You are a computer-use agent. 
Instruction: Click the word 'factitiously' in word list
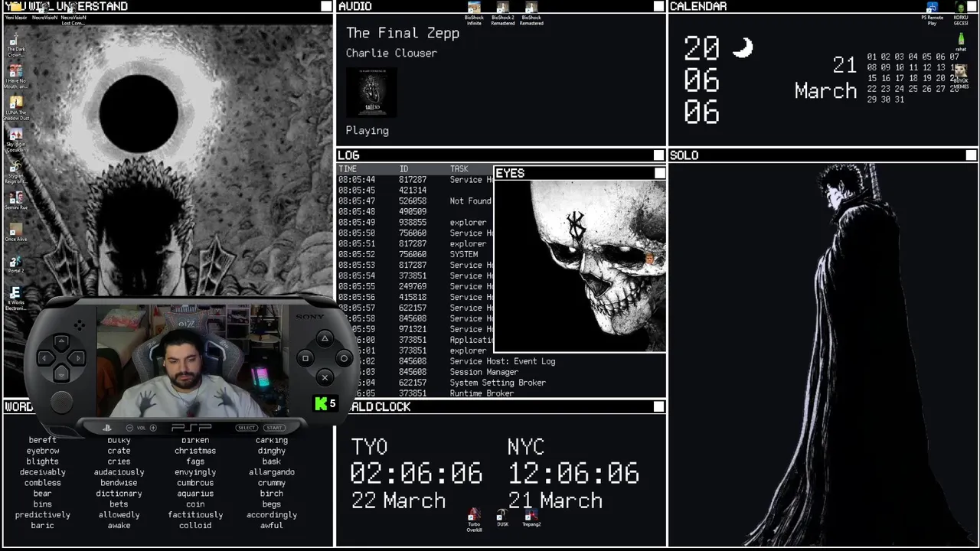click(x=195, y=515)
